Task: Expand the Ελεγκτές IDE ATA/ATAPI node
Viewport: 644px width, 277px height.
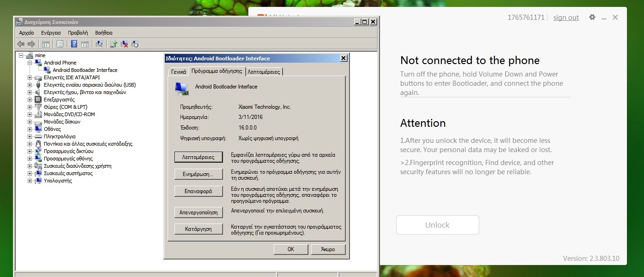Action: [30, 77]
